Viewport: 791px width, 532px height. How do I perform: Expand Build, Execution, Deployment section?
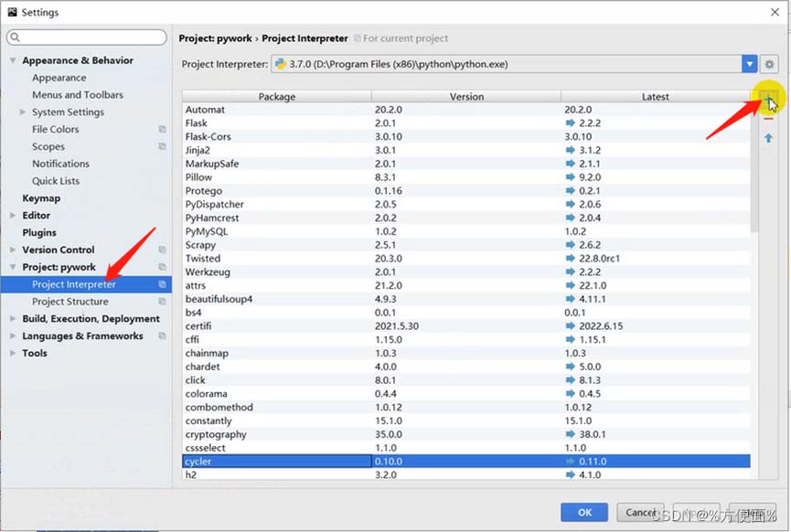[x=13, y=319]
